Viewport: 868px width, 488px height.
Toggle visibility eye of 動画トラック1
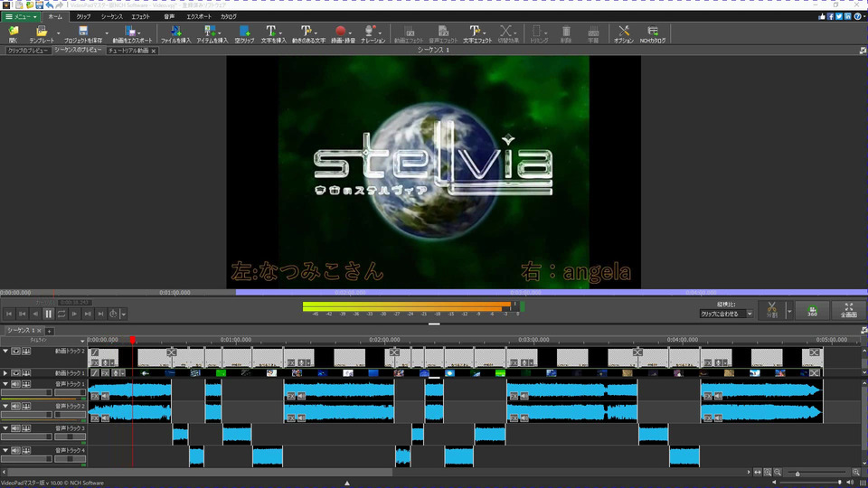click(16, 373)
